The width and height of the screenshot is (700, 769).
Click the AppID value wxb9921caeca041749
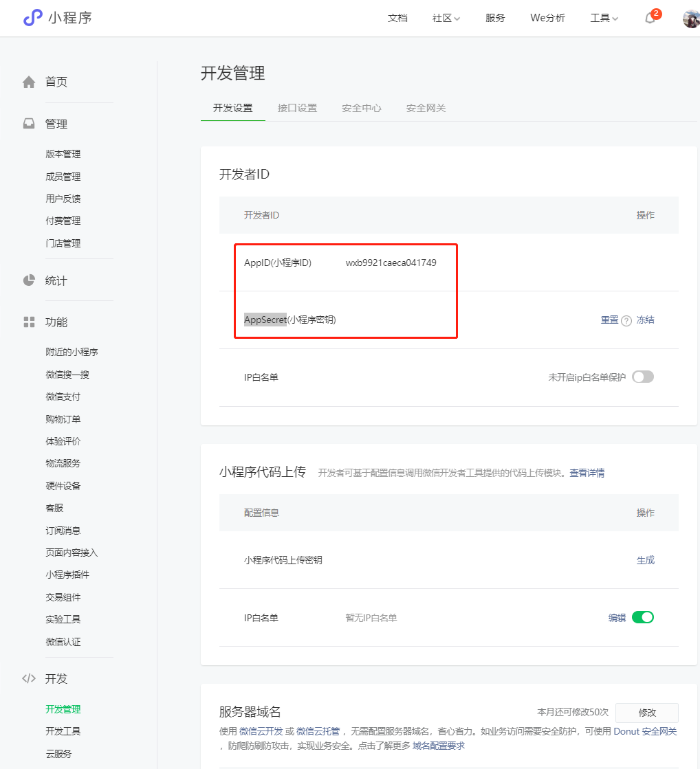click(391, 263)
